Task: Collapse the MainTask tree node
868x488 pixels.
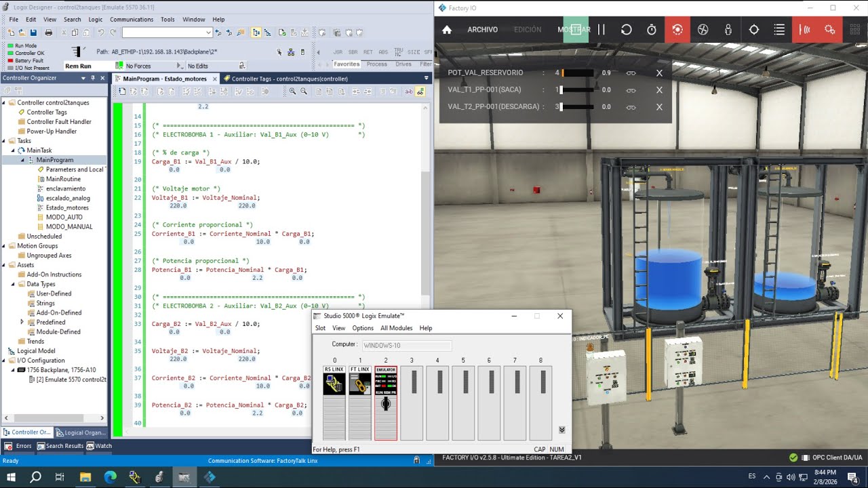Action: click(13, 150)
